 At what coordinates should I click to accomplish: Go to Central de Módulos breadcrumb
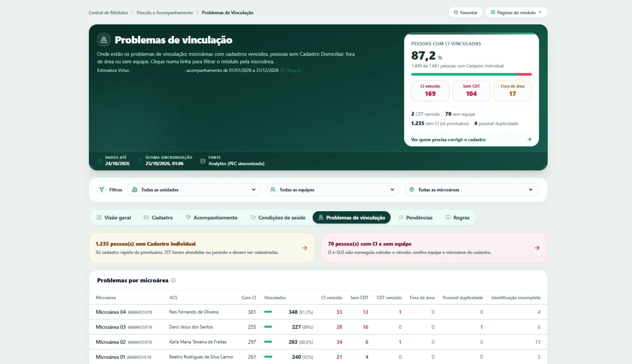pos(108,13)
